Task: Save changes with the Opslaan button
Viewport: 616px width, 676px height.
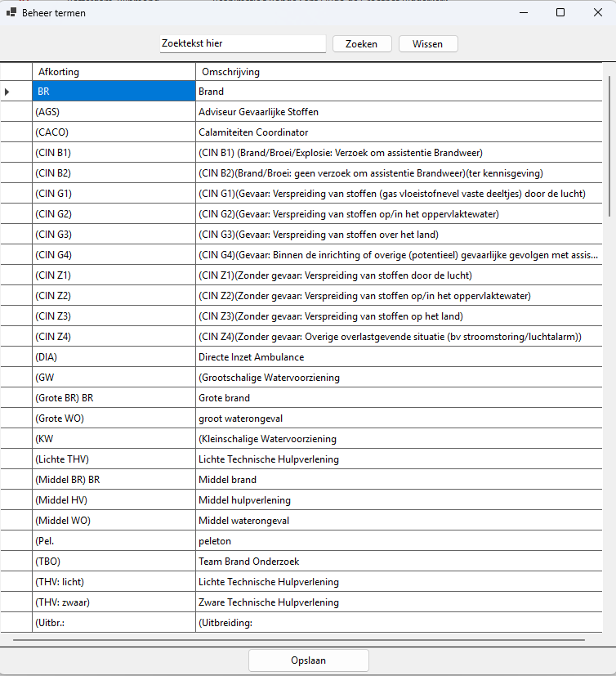Action: pyautogui.click(x=309, y=660)
